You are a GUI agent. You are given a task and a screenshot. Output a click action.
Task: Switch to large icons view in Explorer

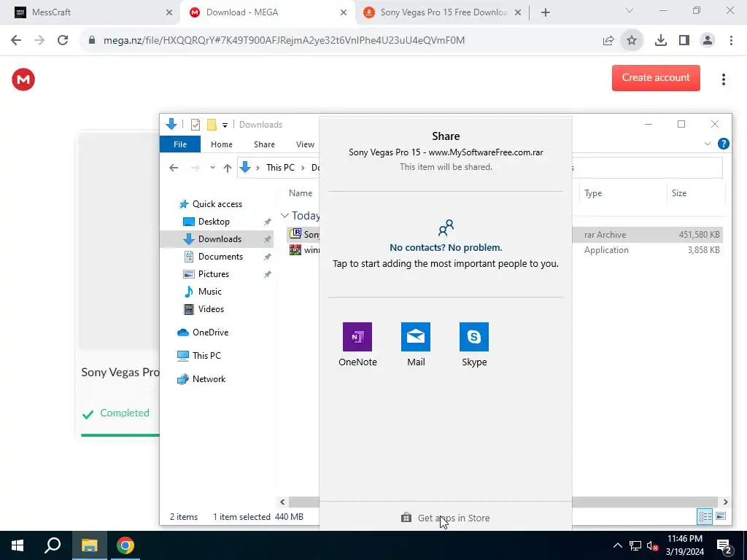pyautogui.click(x=721, y=517)
